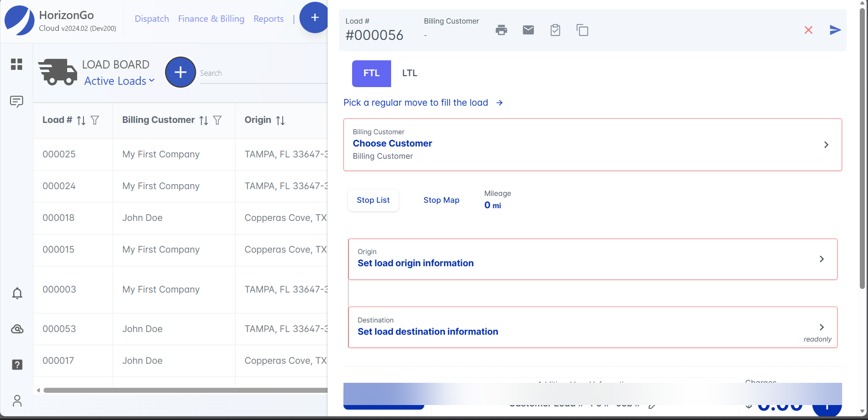This screenshot has width=868, height=420.
Task: Click the duplicate load copy icon
Action: (x=582, y=30)
